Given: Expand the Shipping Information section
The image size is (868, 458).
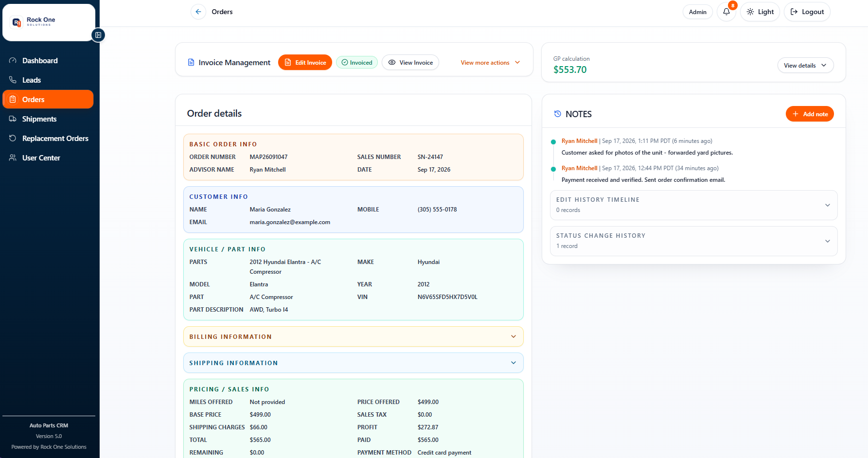Looking at the screenshot, I should coord(354,363).
